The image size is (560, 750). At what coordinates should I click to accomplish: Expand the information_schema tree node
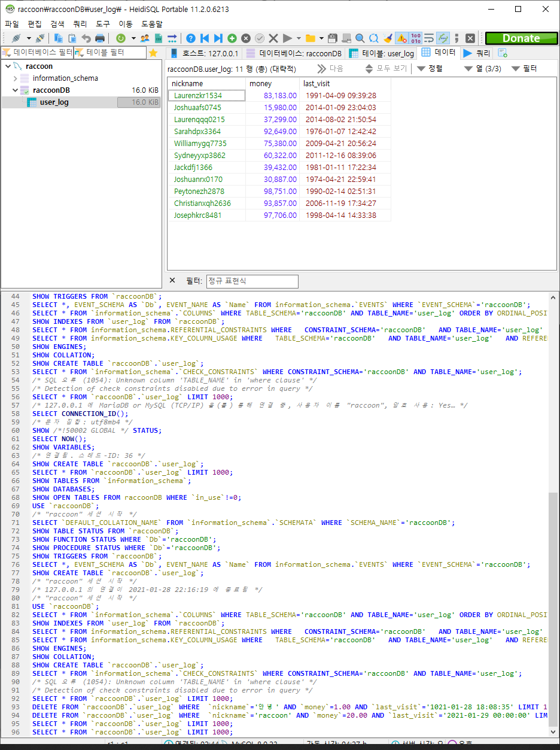coord(15,78)
